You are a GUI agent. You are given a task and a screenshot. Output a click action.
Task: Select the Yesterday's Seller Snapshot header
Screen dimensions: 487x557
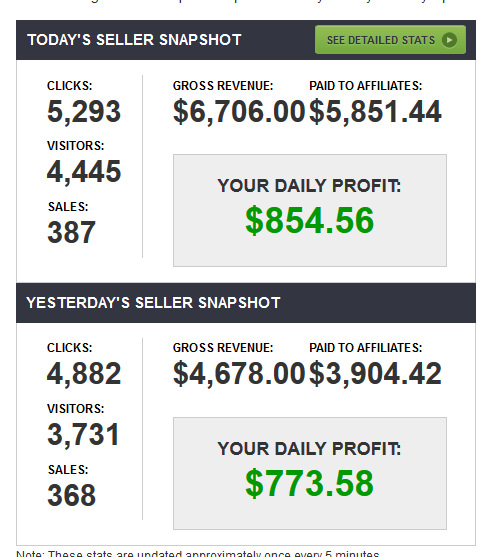coord(153,303)
